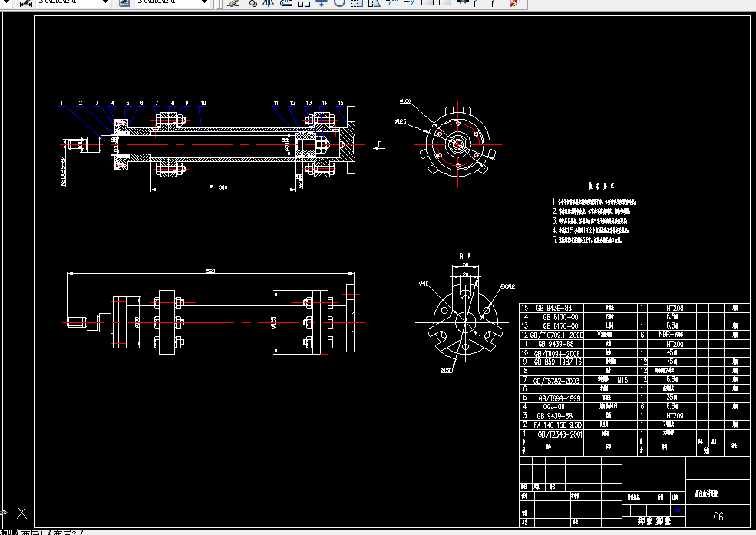Image resolution: width=756 pixels, height=535 pixels.
Task: Select the 300 length dimension text
Action: 223,187
